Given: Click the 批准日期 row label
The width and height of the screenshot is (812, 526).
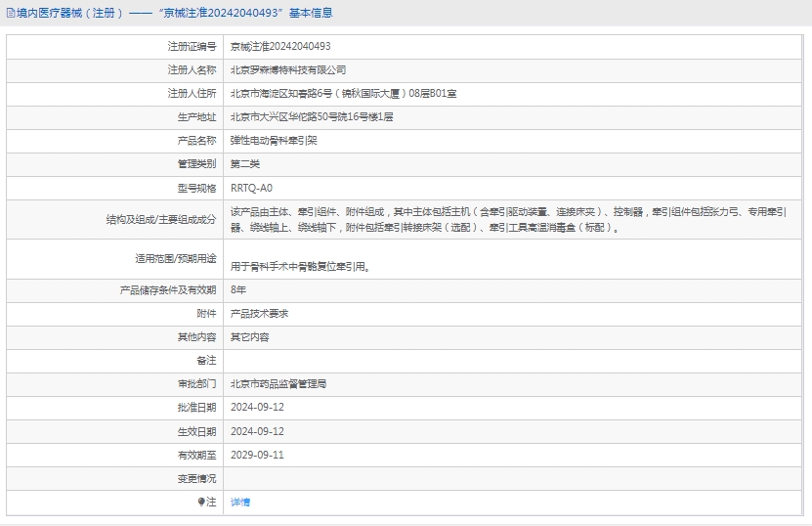Looking at the screenshot, I should 196,408.
